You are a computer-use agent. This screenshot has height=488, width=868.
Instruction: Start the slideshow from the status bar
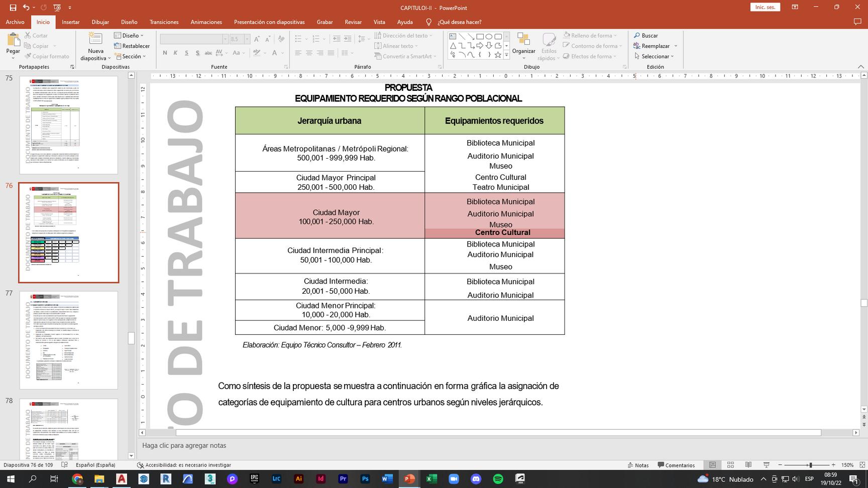767,465
